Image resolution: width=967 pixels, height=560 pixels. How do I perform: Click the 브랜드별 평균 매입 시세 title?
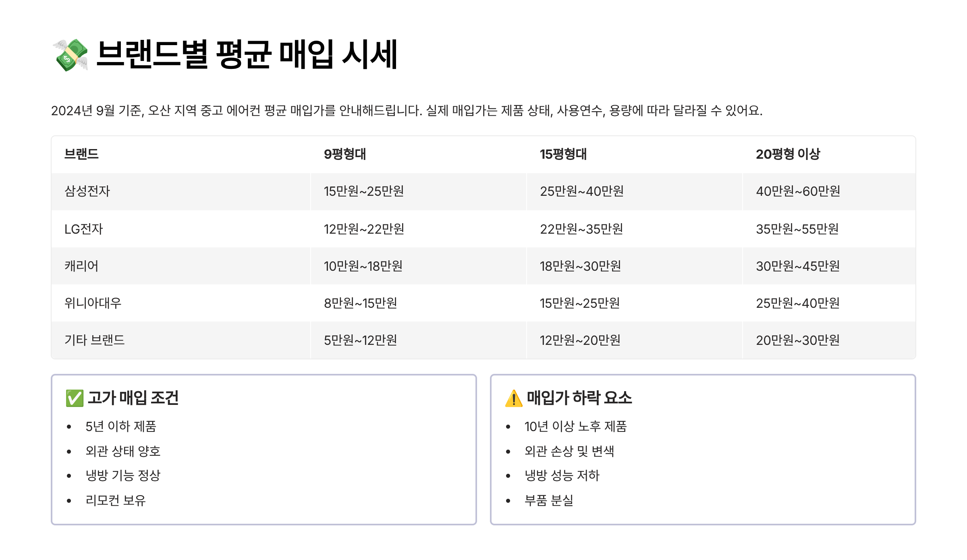point(247,54)
